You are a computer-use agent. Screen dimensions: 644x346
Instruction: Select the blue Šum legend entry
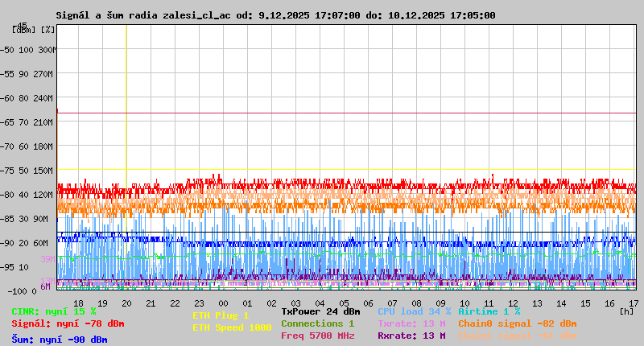[x=60, y=340]
